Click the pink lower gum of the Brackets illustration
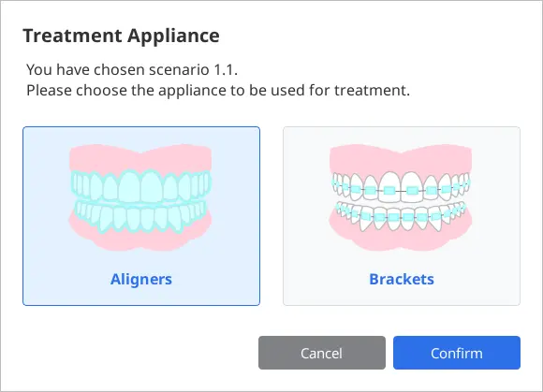The width and height of the screenshot is (543, 392). click(401, 240)
